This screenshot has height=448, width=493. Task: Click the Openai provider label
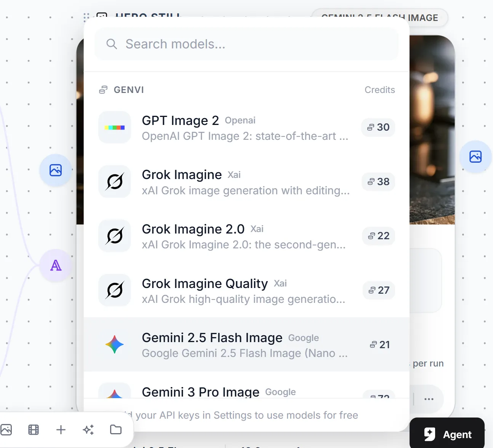pos(240,120)
